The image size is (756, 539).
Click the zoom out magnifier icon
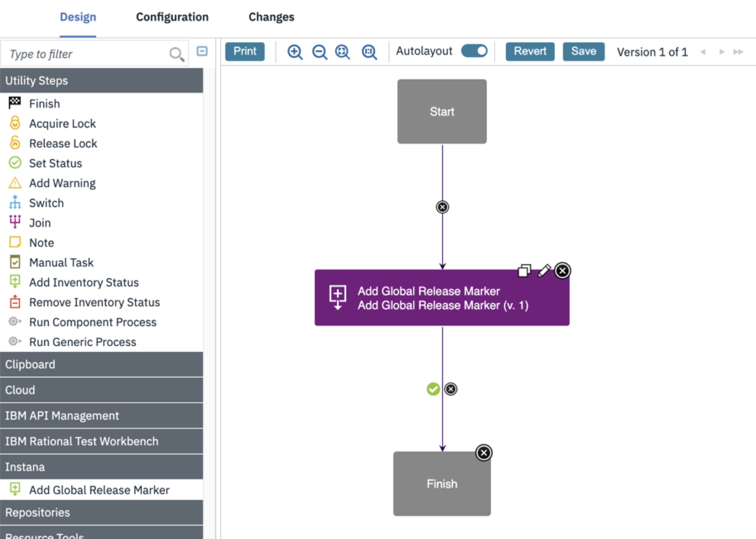[x=319, y=52]
